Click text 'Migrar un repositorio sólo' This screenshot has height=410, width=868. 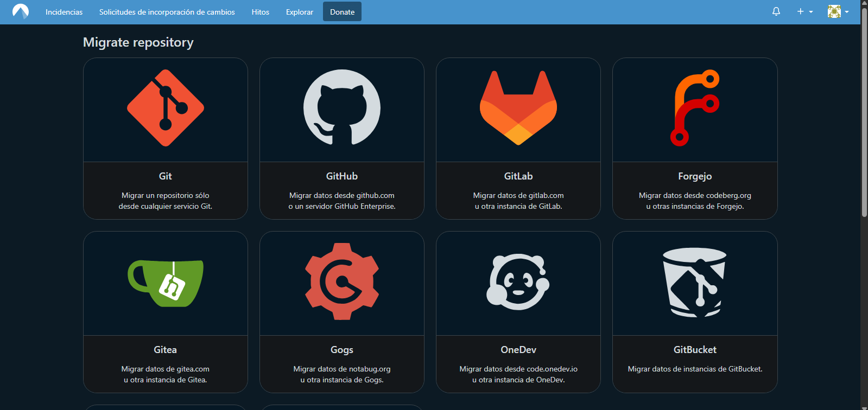click(x=166, y=195)
